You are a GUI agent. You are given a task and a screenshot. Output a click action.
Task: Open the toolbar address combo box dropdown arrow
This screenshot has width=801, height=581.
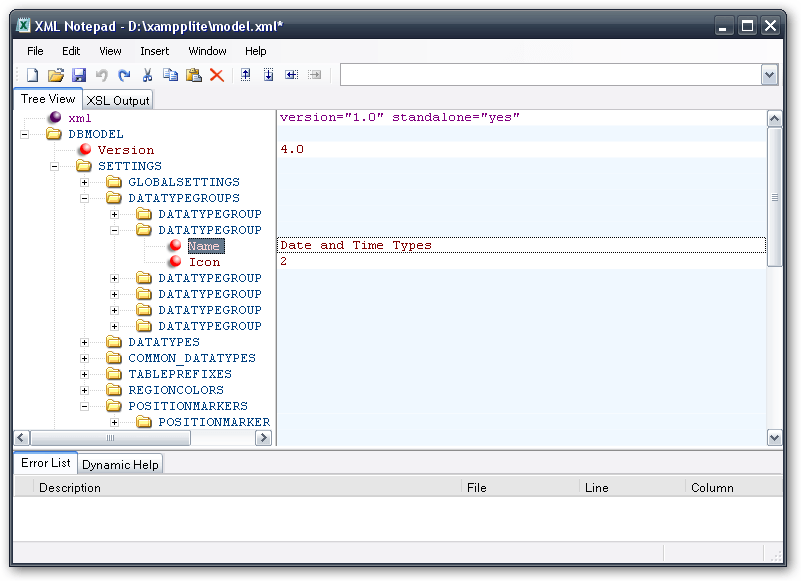point(769,75)
